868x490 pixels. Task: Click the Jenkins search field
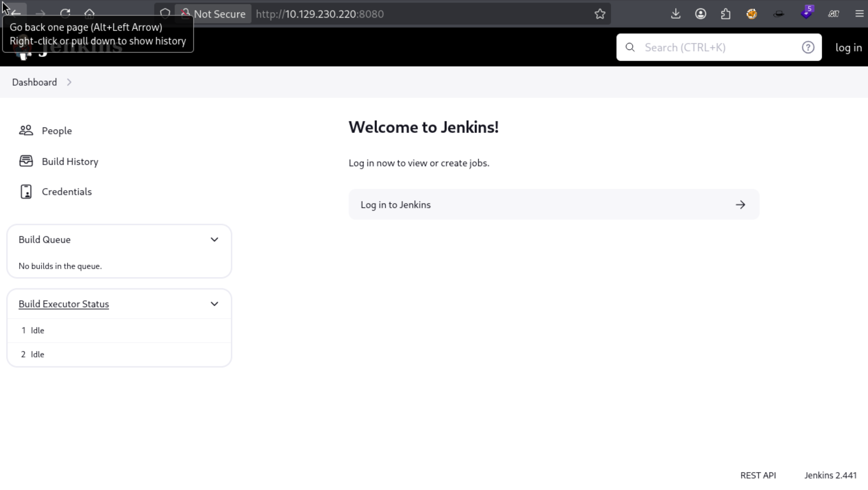click(719, 48)
